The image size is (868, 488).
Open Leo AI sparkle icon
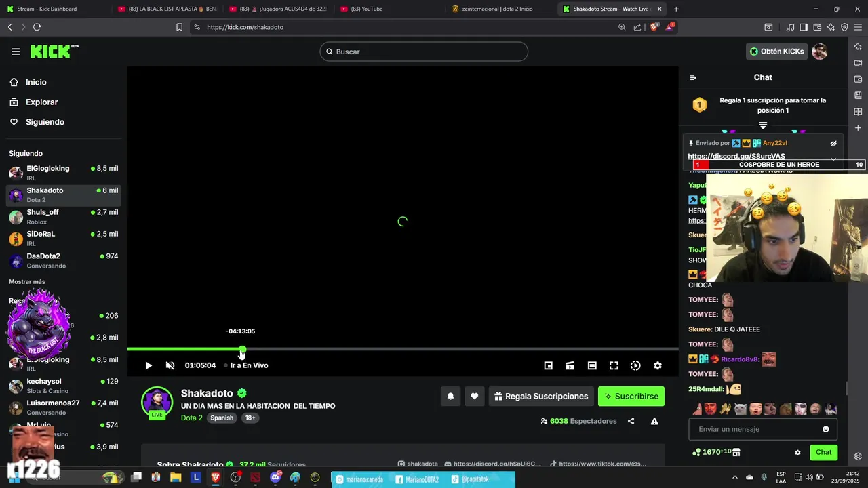(x=831, y=27)
